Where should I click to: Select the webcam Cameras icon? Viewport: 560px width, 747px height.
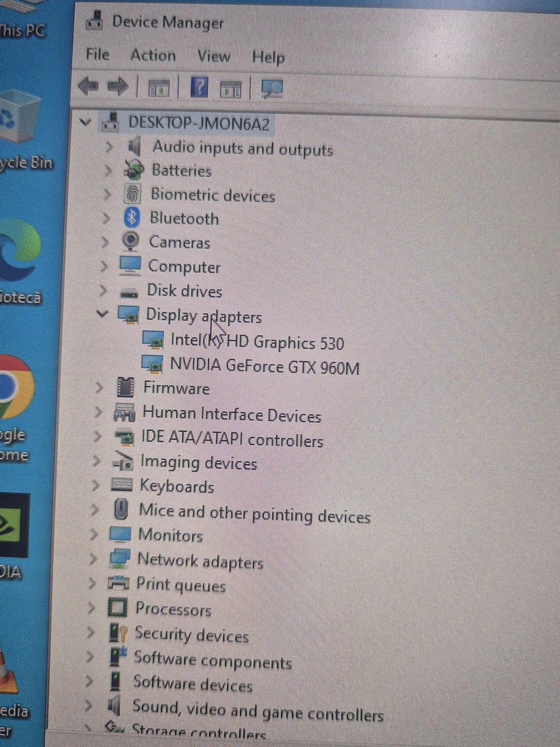131,241
